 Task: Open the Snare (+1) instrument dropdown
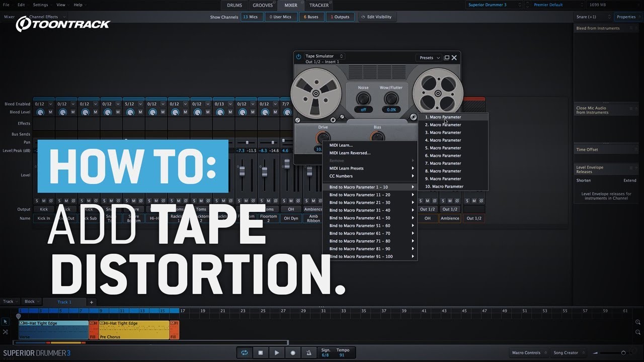[x=593, y=17]
